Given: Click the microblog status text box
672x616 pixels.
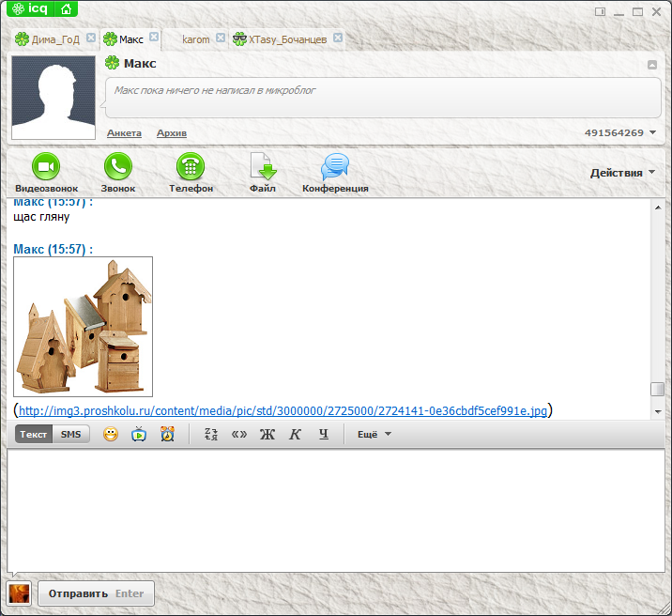Looking at the screenshot, I should pyautogui.click(x=383, y=98).
